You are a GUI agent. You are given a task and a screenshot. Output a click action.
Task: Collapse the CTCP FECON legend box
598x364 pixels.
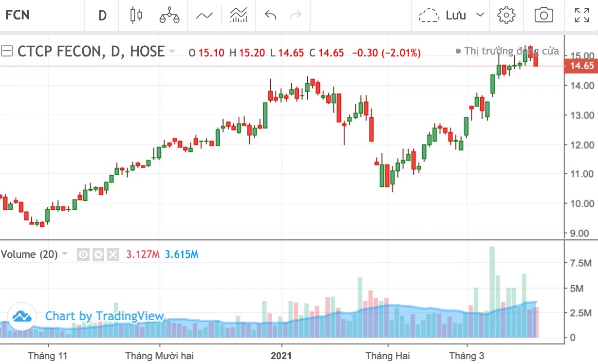tap(7, 51)
